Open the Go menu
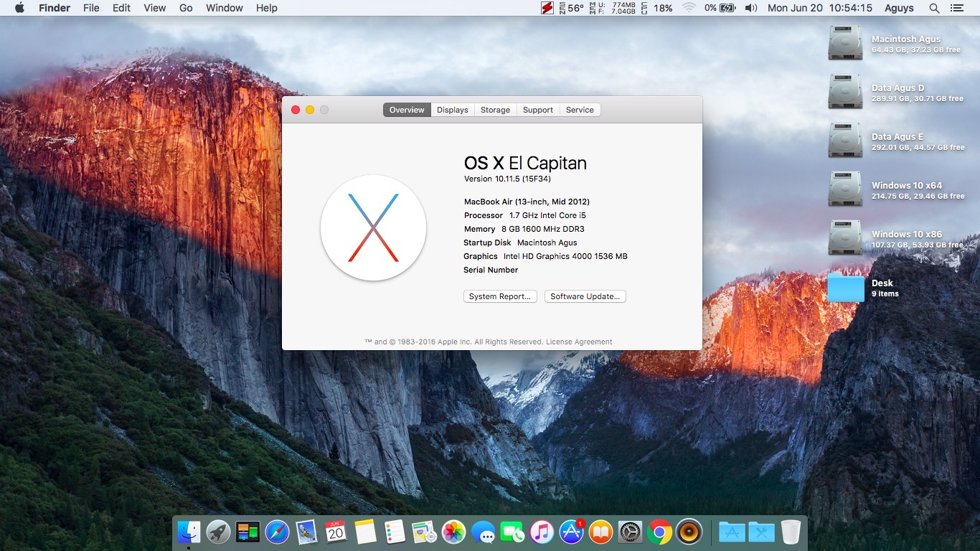980x551 pixels. tap(186, 8)
